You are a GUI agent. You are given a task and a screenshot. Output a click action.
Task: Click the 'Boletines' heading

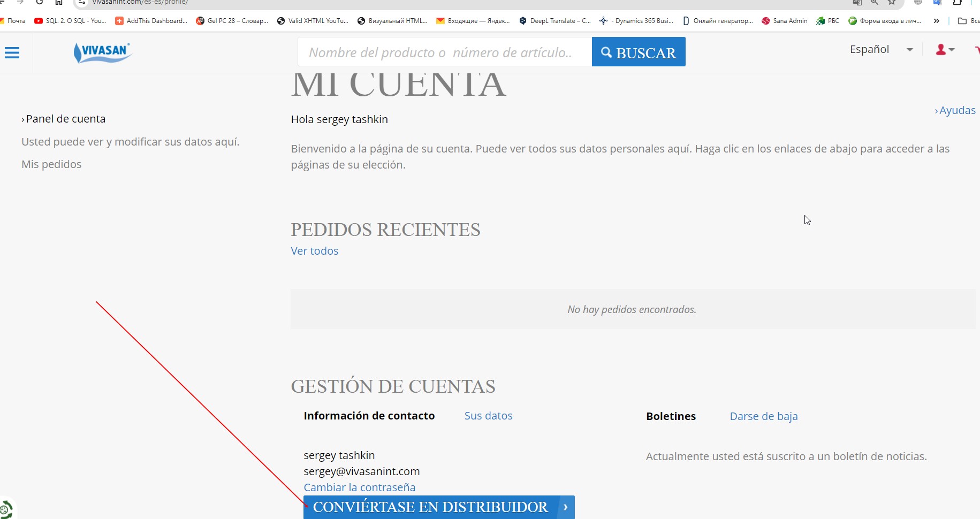click(x=671, y=416)
